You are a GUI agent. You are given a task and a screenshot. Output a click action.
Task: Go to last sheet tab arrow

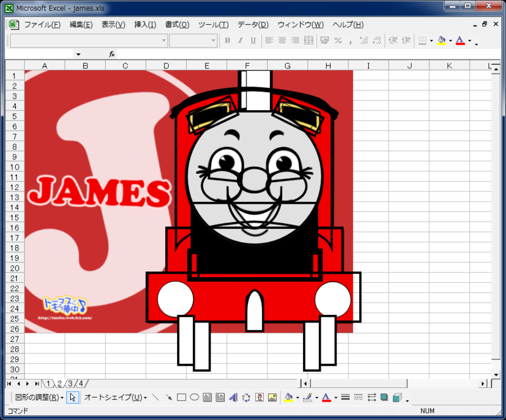[x=37, y=383]
